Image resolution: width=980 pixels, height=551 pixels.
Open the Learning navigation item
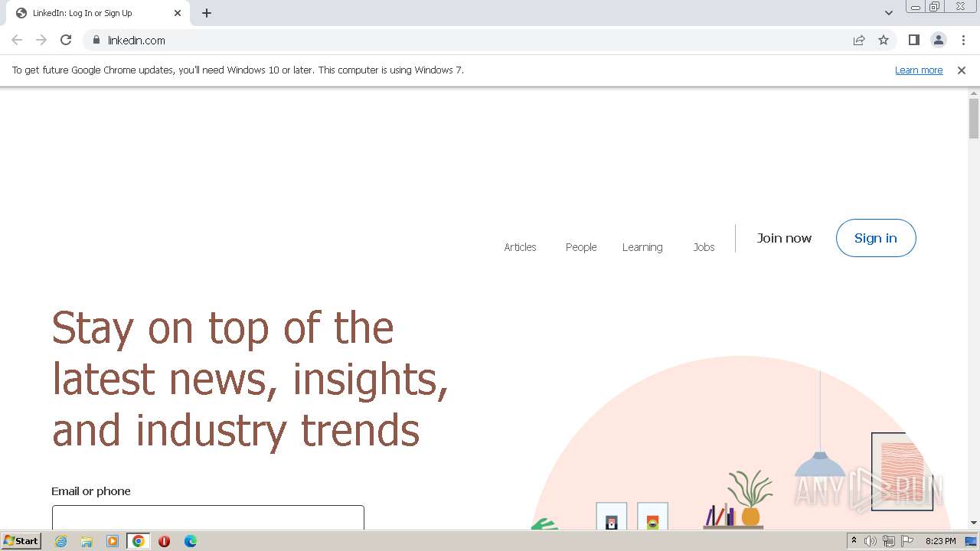tap(642, 247)
